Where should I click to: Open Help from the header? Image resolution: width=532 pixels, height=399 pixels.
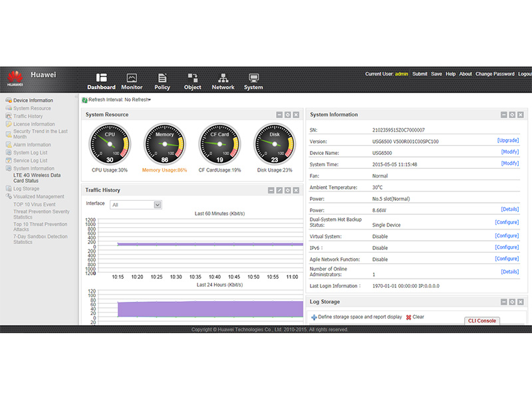pos(451,74)
